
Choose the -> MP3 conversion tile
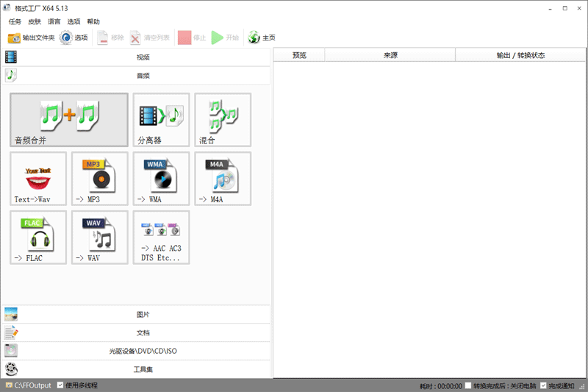click(x=100, y=179)
